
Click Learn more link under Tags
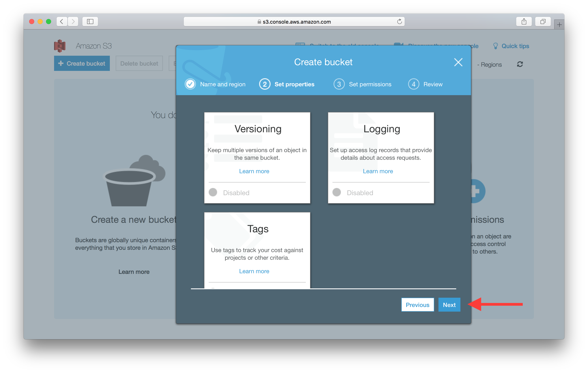point(254,271)
